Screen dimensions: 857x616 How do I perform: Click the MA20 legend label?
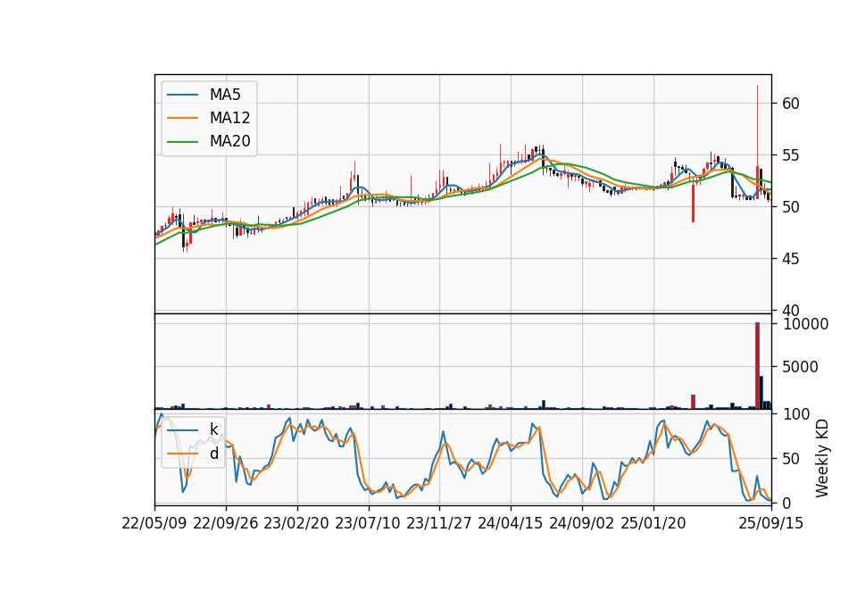tap(229, 142)
